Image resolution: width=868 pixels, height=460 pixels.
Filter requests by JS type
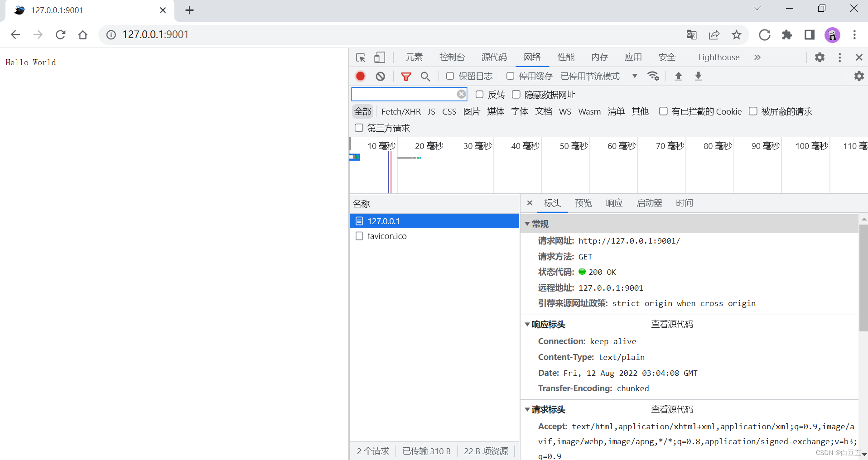431,111
